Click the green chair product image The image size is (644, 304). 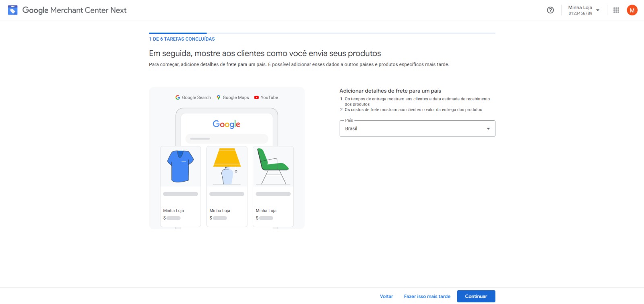click(273, 166)
